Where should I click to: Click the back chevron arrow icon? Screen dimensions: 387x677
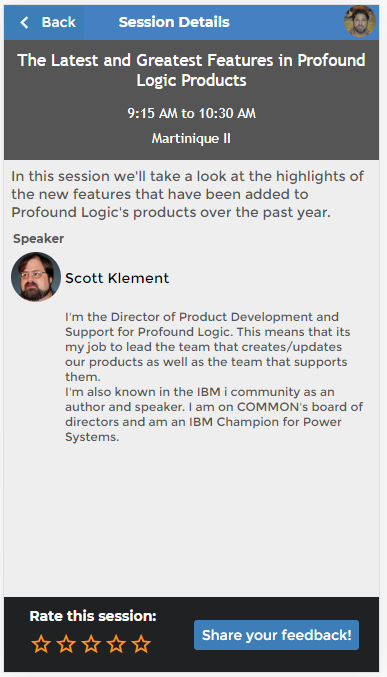24,22
